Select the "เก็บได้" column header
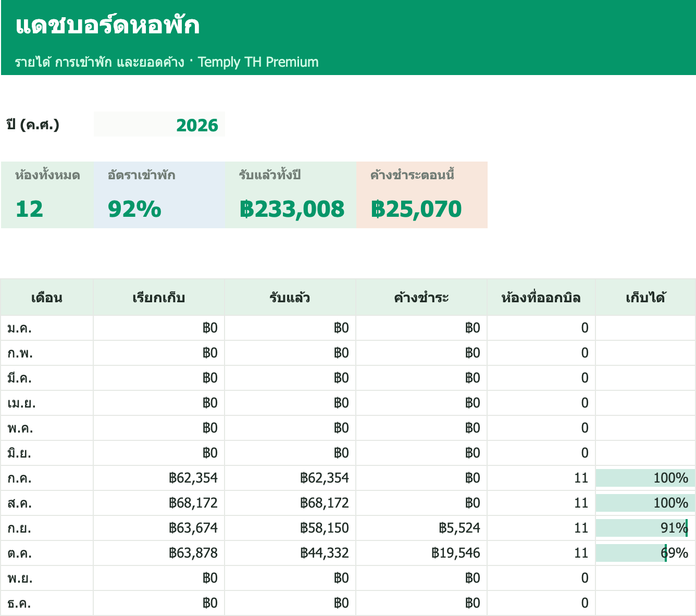 645,298
